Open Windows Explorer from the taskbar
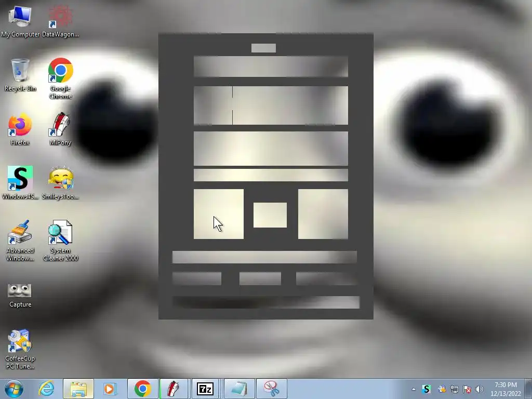Image resolution: width=532 pixels, height=399 pixels. coord(78,389)
